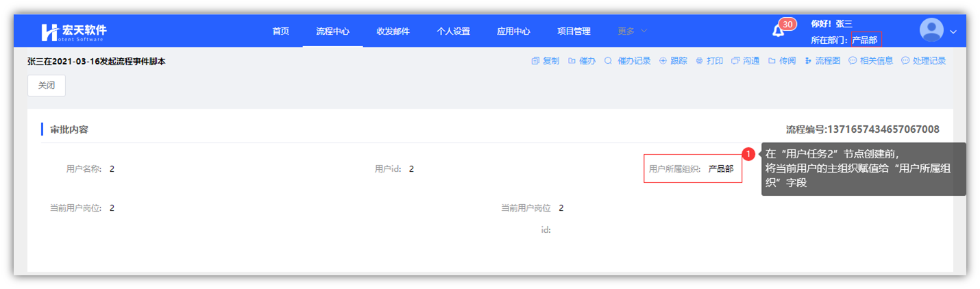Open the notification bell icon
This screenshot has height=289, width=980.
click(778, 32)
